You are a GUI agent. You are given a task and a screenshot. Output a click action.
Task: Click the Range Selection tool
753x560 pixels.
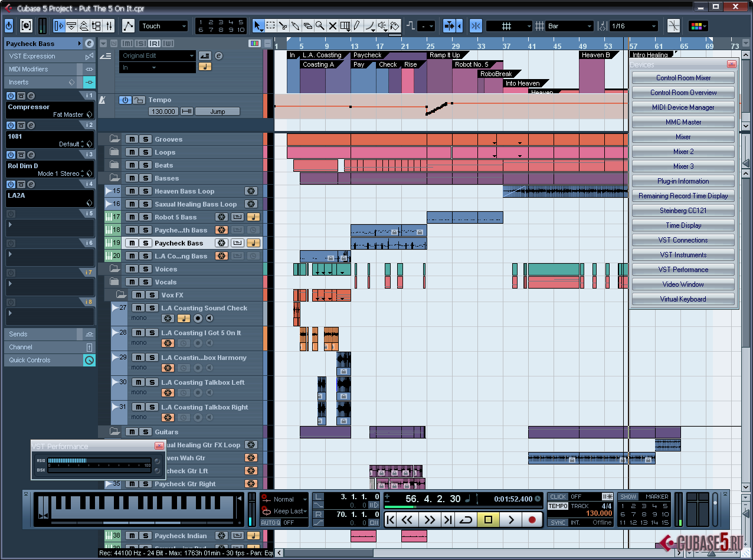270,26
